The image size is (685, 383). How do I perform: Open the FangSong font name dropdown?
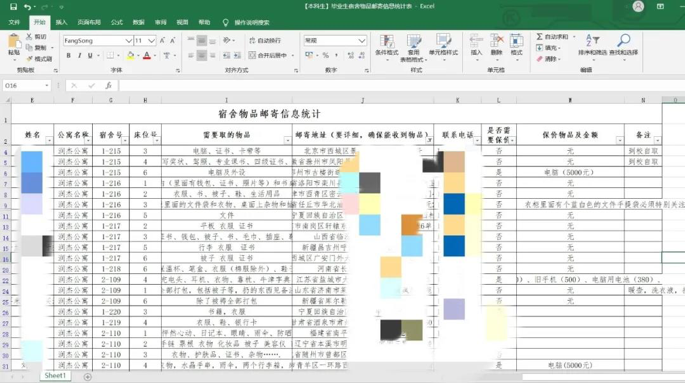click(128, 41)
